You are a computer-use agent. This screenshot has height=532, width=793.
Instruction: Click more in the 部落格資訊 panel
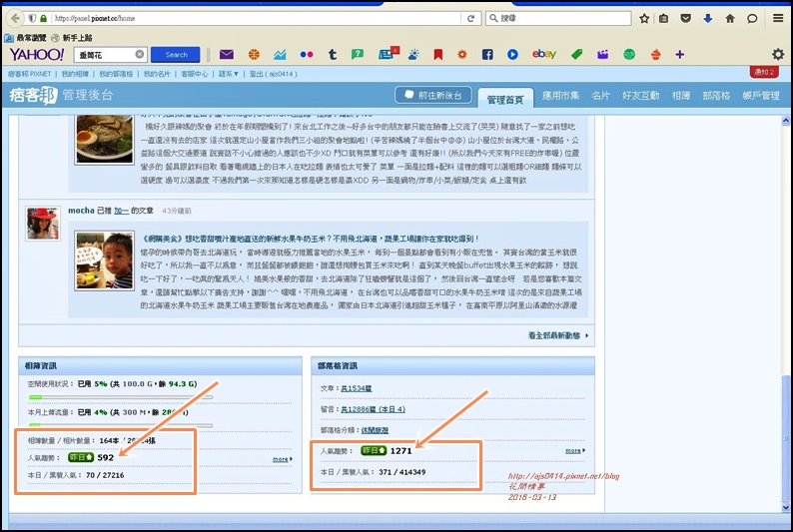click(575, 451)
